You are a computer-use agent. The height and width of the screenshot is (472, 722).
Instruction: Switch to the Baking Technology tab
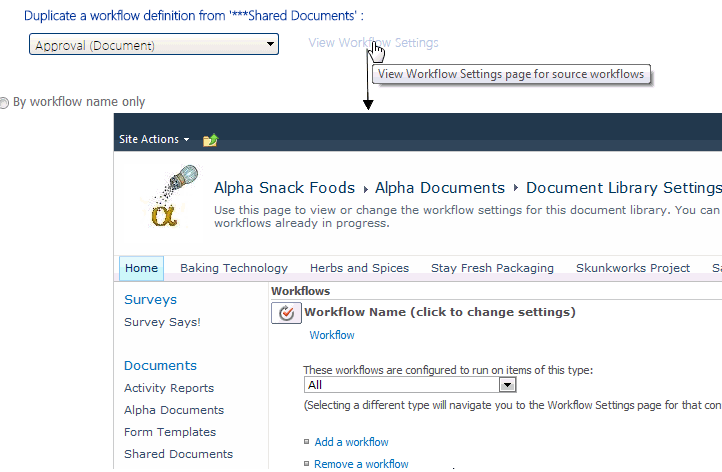pyautogui.click(x=234, y=268)
